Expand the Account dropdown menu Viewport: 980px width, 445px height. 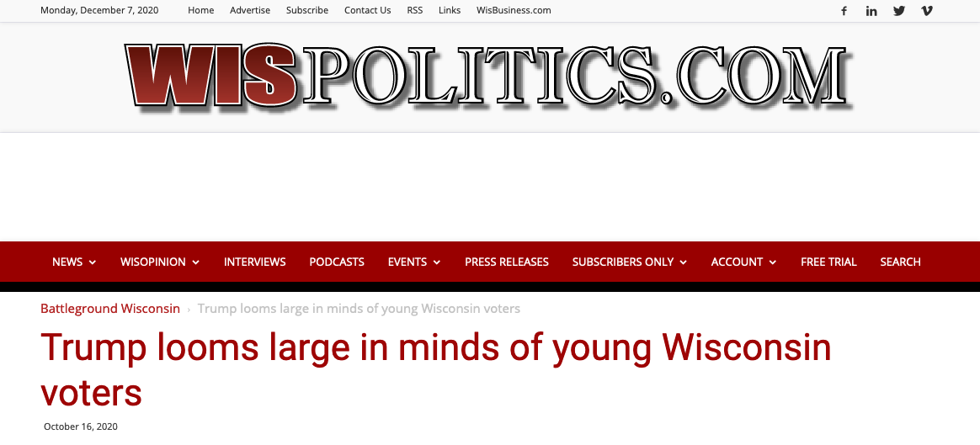(x=743, y=262)
